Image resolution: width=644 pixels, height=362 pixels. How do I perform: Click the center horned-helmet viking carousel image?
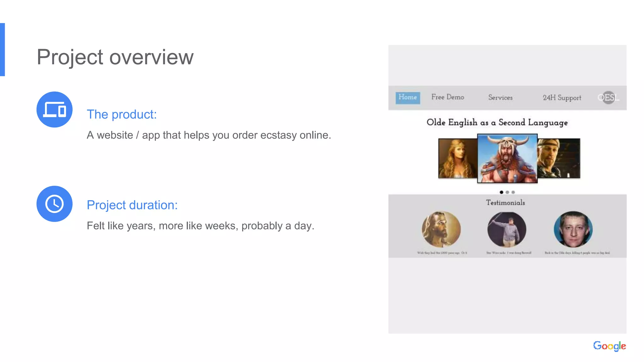[507, 159]
